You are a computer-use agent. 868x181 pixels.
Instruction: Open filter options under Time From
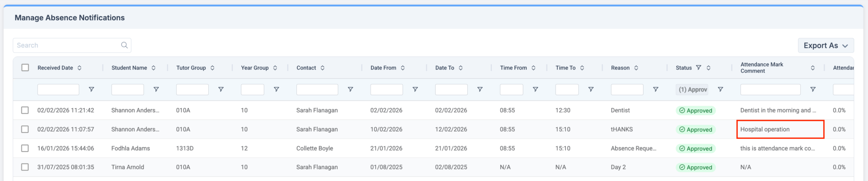535,89
